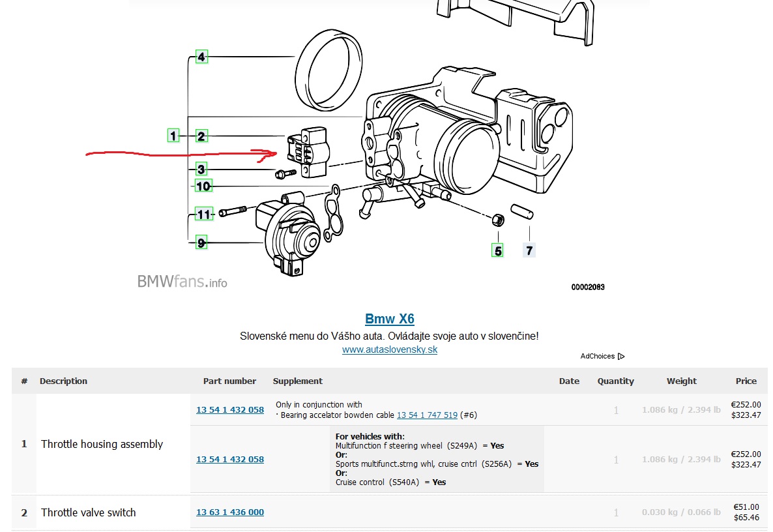Select green callout number 5

click(x=498, y=250)
